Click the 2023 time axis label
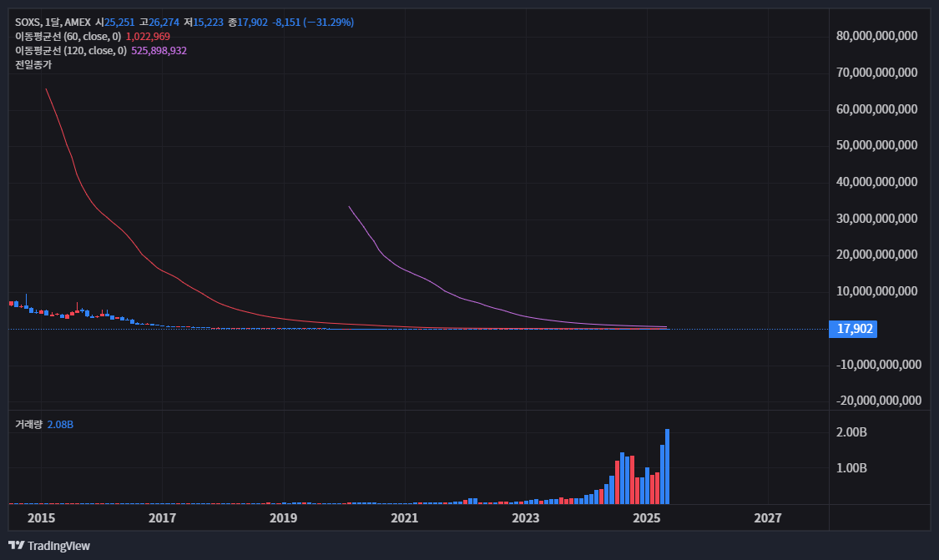The width and height of the screenshot is (939, 560). [526, 518]
